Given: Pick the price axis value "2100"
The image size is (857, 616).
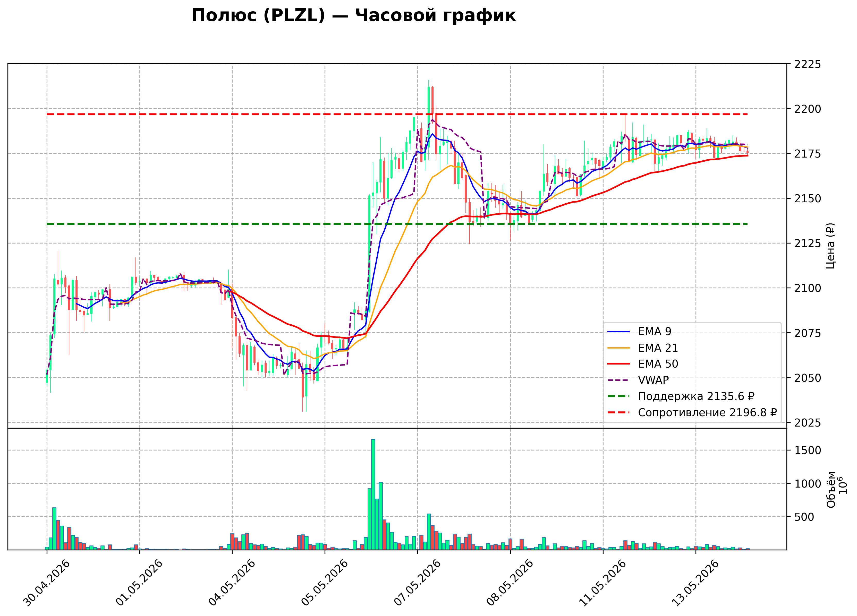Looking at the screenshot, I should [x=808, y=289].
